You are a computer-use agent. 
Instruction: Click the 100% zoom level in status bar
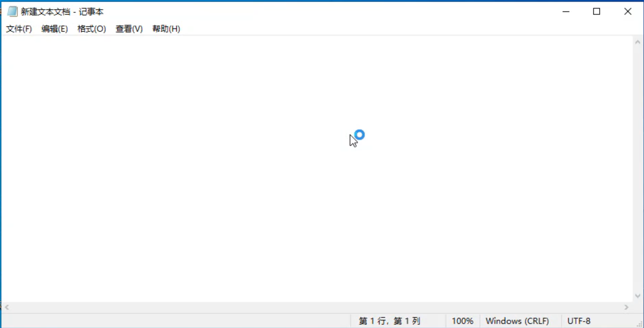tap(462, 321)
